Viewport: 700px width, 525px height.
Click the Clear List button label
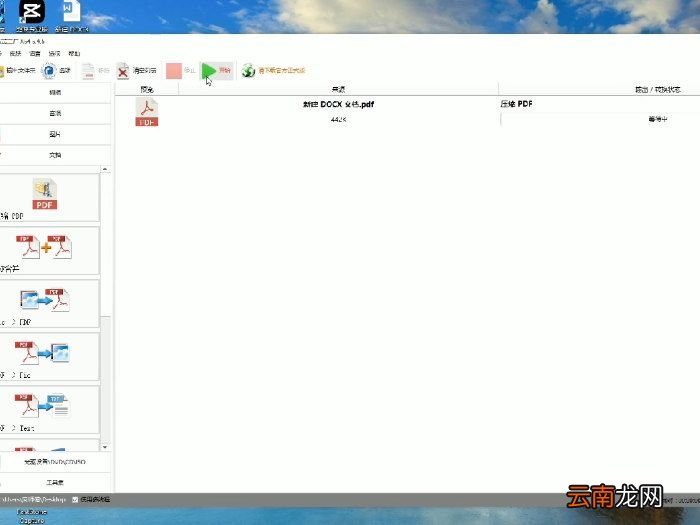[145, 71]
